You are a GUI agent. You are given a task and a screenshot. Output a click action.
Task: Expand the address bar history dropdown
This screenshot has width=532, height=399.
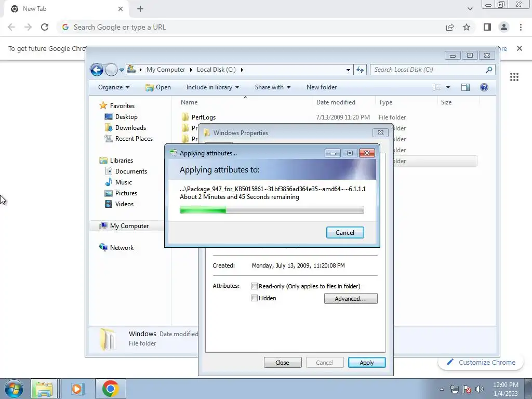click(348, 70)
